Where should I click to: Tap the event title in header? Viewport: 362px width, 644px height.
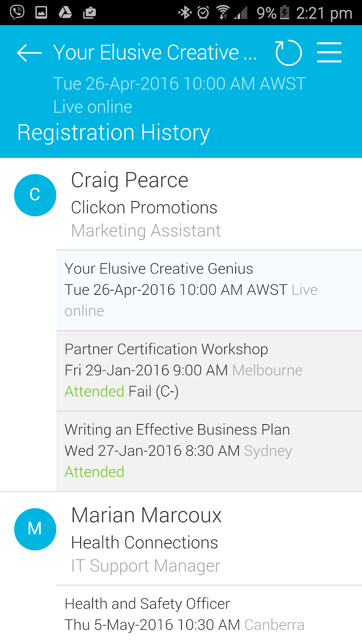[155, 53]
